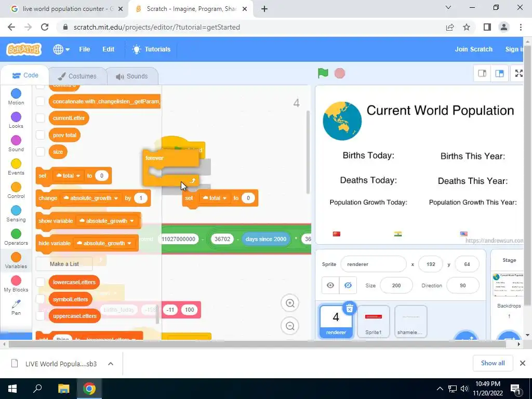Click the green flag to run project
Viewport: 532px width, 399px height.
pyautogui.click(x=323, y=73)
